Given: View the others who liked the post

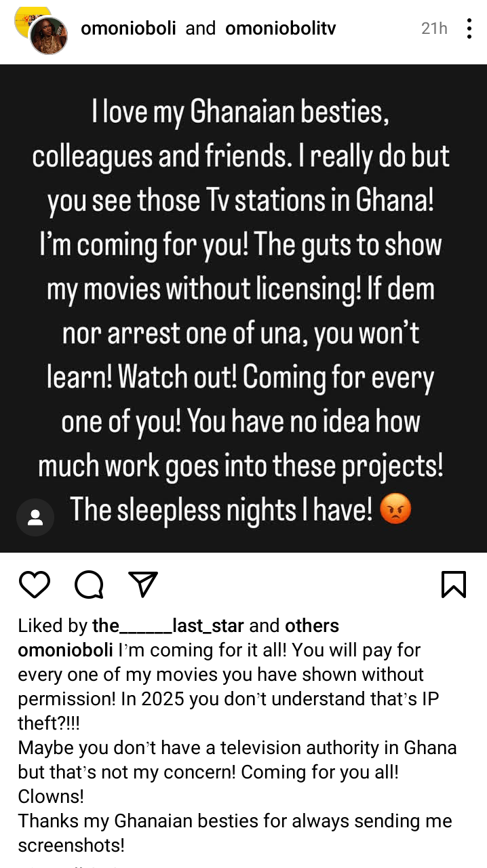Looking at the screenshot, I should point(312,625).
